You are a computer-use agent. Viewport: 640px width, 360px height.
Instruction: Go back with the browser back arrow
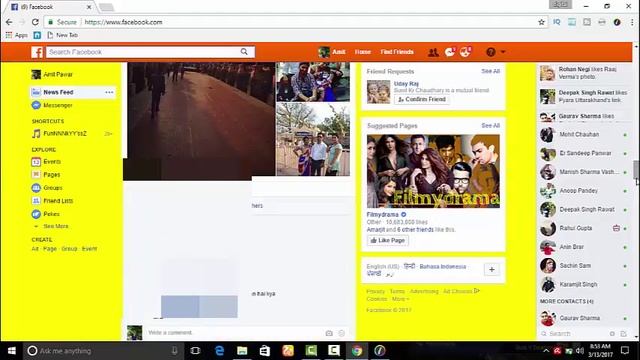click(9, 22)
